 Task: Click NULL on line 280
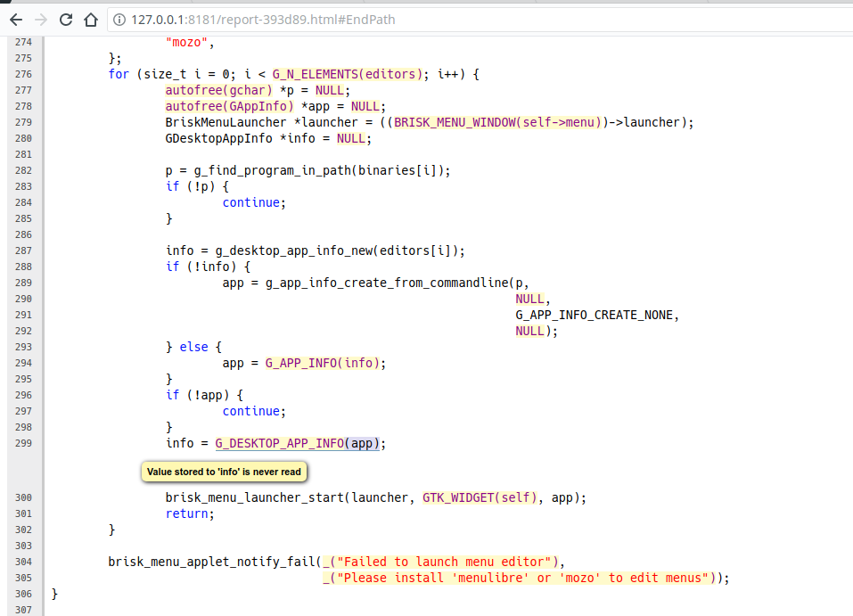coord(351,139)
